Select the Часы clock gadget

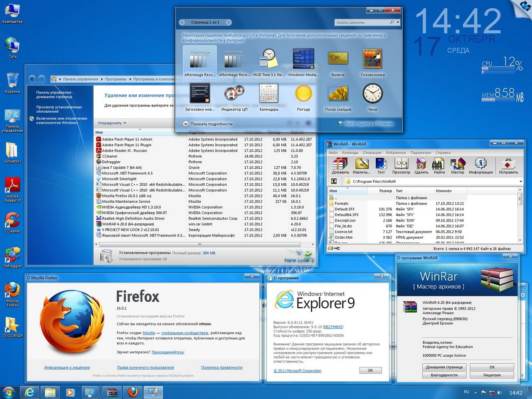pos(372,97)
